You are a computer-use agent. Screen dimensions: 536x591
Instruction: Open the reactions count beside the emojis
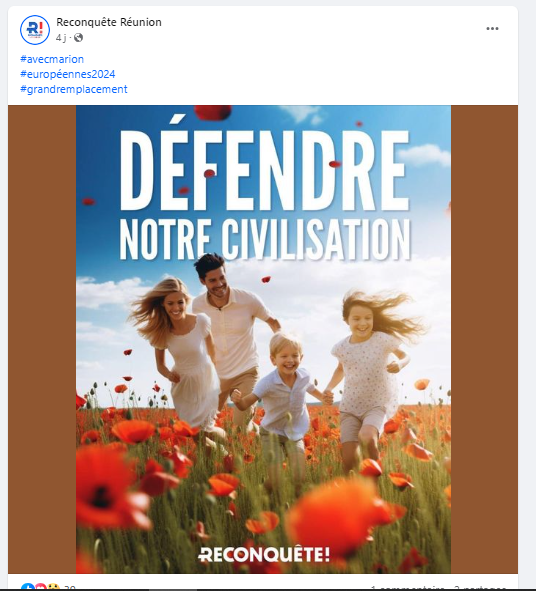[x=69, y=588]
